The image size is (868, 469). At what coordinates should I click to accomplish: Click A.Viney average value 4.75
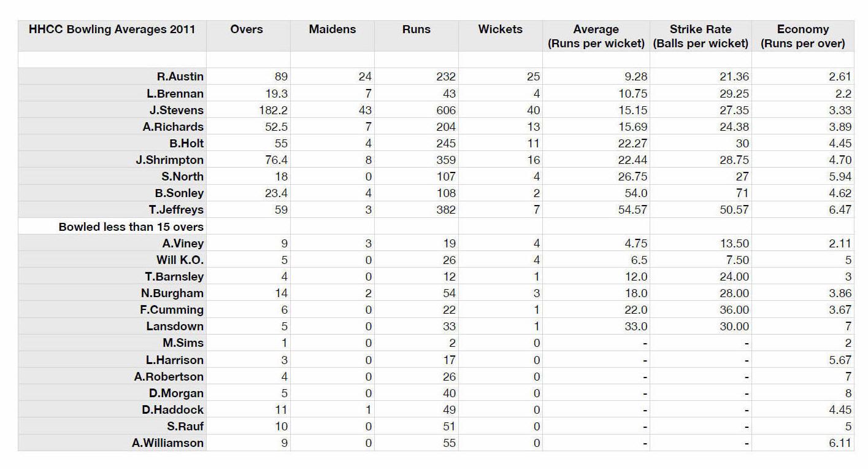tap(596, 243)
